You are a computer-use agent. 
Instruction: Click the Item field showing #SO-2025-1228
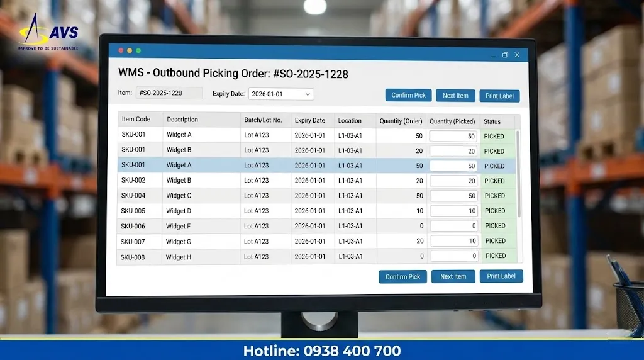(169, 93)
